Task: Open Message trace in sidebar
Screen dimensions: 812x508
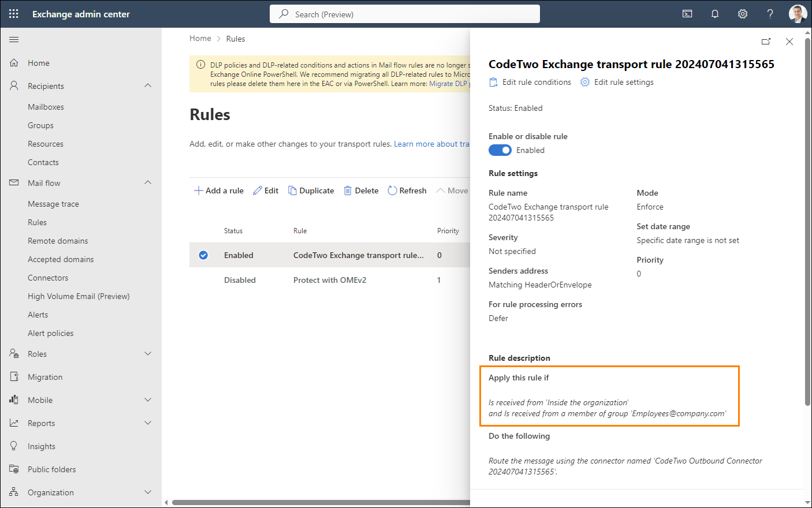Action: (x=53, y=204)
